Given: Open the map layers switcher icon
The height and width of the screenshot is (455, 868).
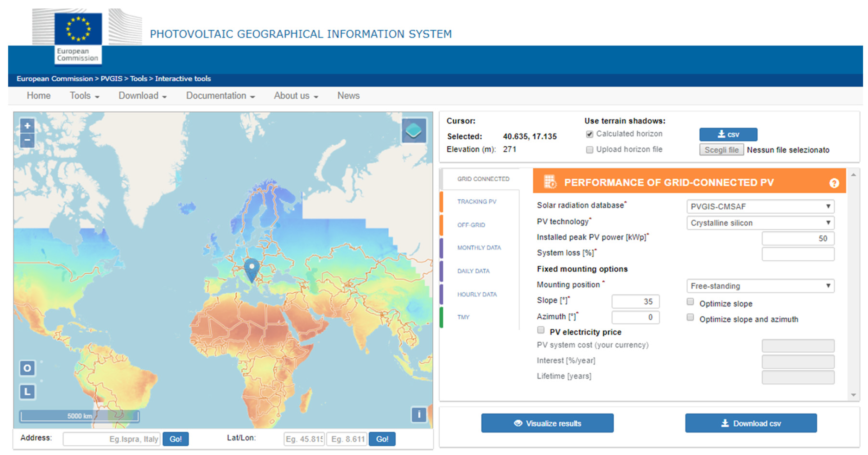Looking at the screenshot, I should point(413,130).
